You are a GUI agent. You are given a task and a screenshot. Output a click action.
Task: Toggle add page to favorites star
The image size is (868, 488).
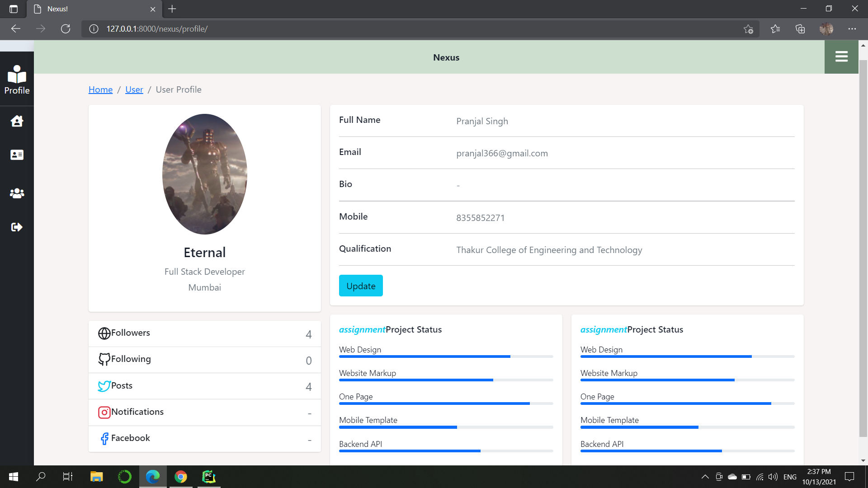pos(748,29)
